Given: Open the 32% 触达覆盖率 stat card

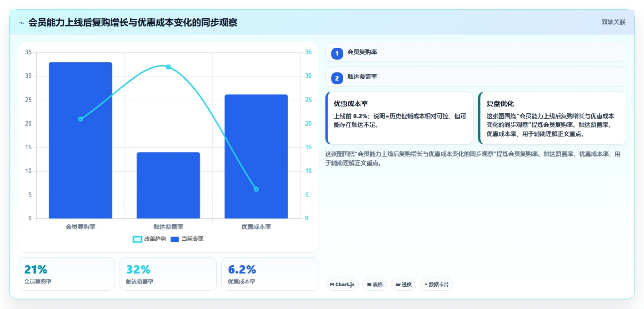Looking at the screenshot, I should click(x=168, y=274).
